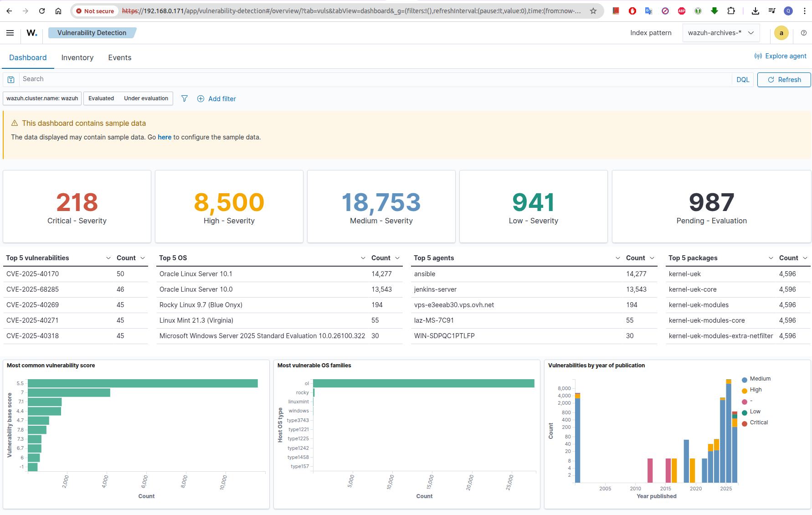Click the Refresh button
The image size is (812, 515).
tap(784, 79)
